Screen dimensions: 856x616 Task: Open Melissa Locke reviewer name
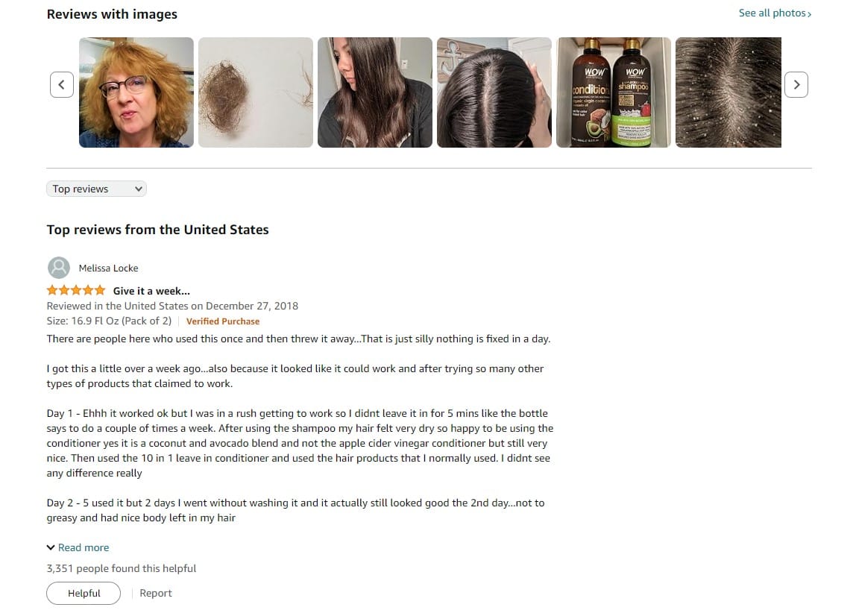pos(108,268)
